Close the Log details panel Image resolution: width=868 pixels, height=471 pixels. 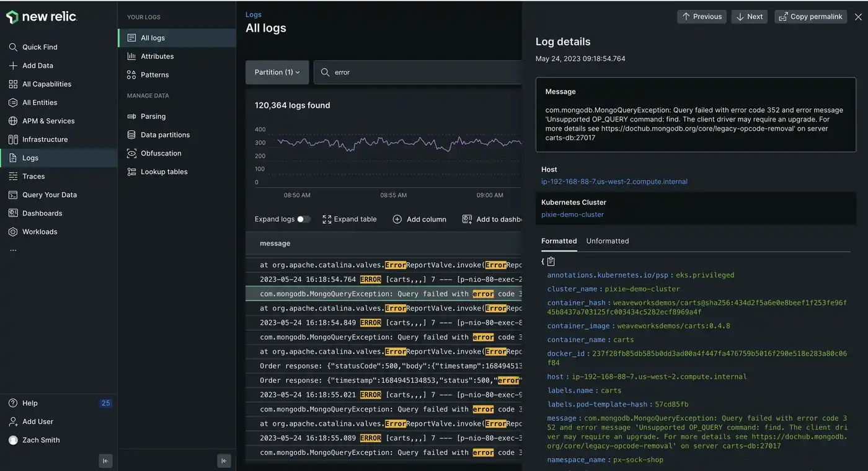[x=858, y=17]
